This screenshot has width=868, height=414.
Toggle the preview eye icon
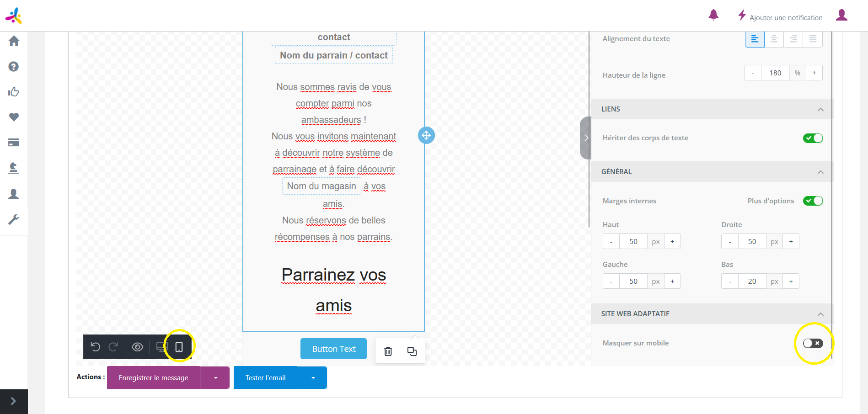coord(137,347)
